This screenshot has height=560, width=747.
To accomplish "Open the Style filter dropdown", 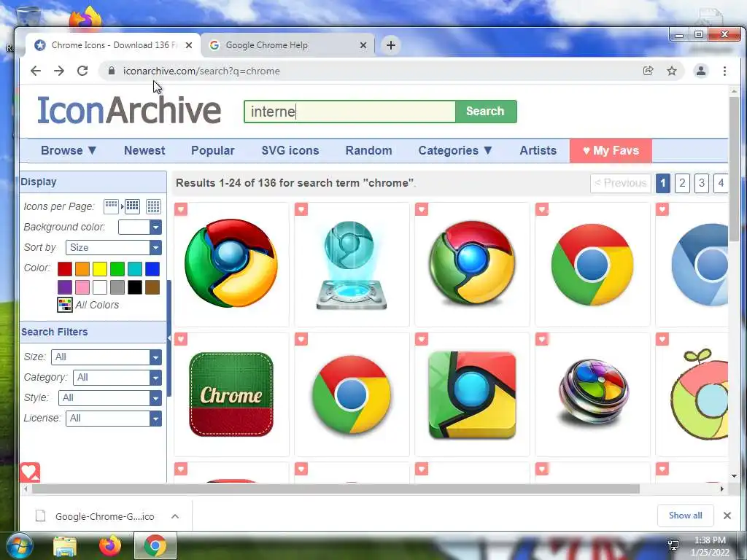I will pos(110,398).
